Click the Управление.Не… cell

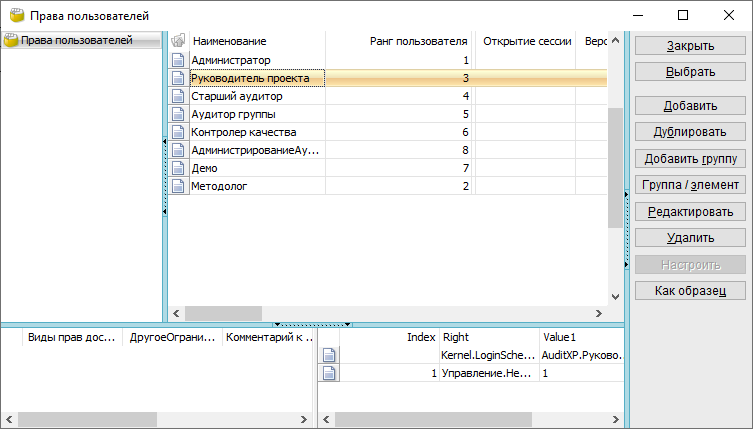pyautogui.click(x=488, y=373)
